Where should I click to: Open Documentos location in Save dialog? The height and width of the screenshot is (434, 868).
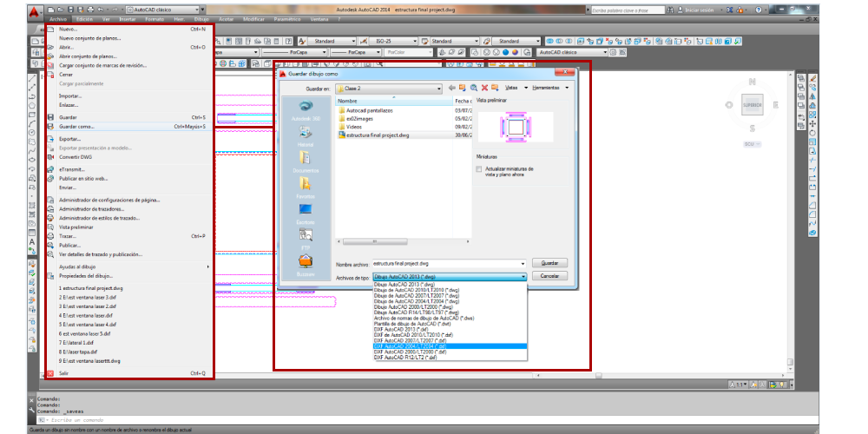click(x=305, y=161)
